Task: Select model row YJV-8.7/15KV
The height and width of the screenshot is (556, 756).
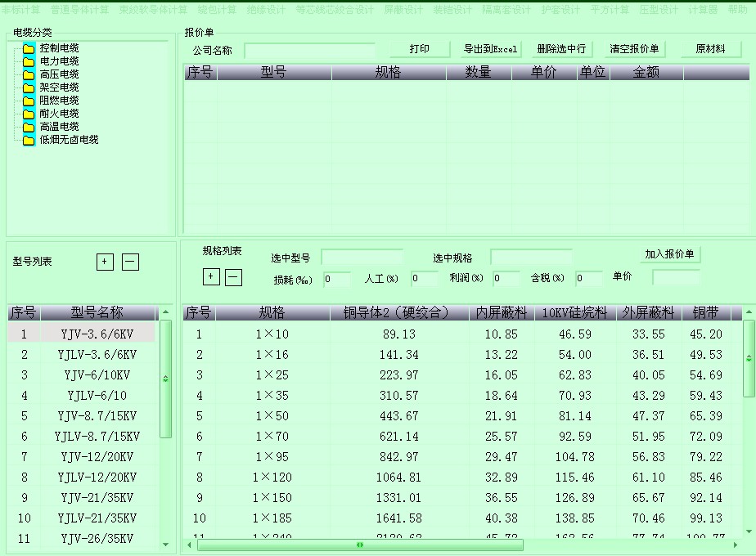Action: pos(97,416)
